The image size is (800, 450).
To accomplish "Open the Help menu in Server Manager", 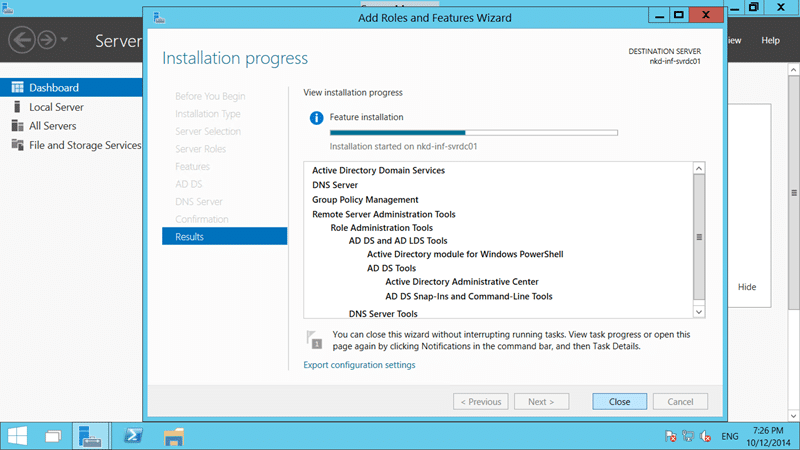I will [x=770, y=40].
